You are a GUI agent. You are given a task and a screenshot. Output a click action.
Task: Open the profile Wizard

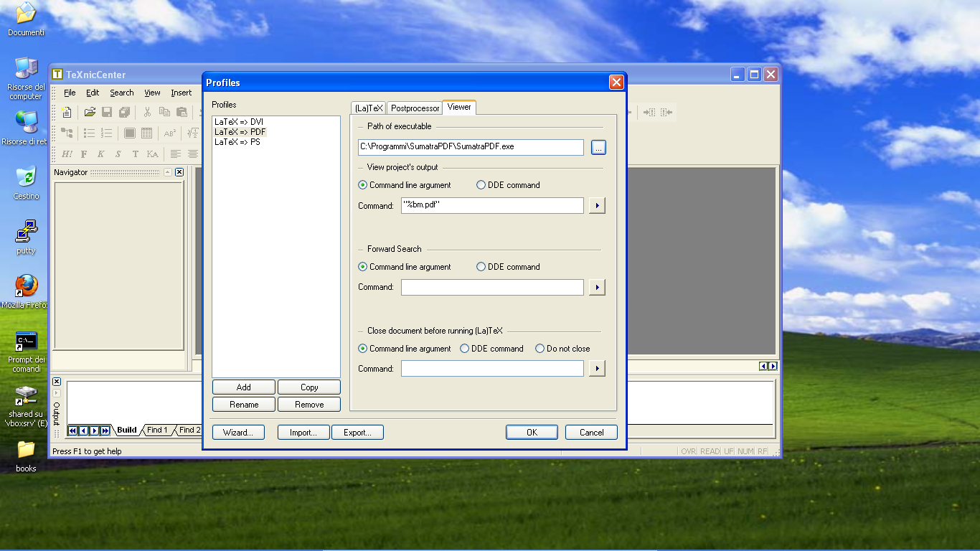coord(238,433)
